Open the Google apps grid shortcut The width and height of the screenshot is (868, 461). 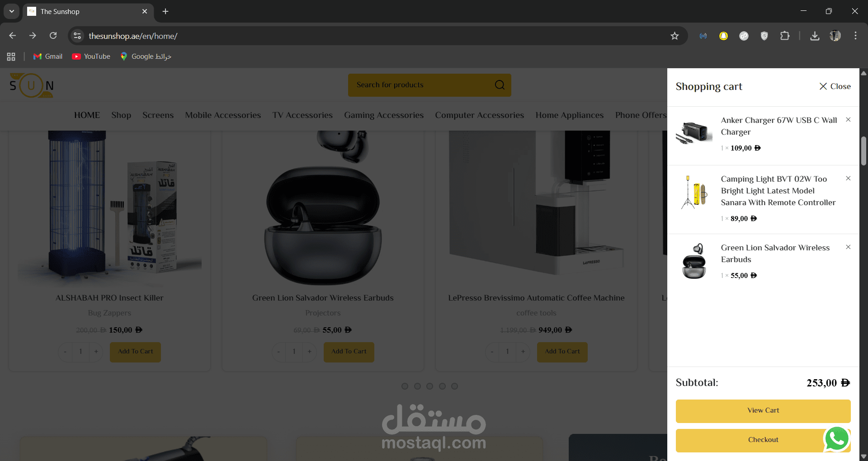[x=11, y=56]
